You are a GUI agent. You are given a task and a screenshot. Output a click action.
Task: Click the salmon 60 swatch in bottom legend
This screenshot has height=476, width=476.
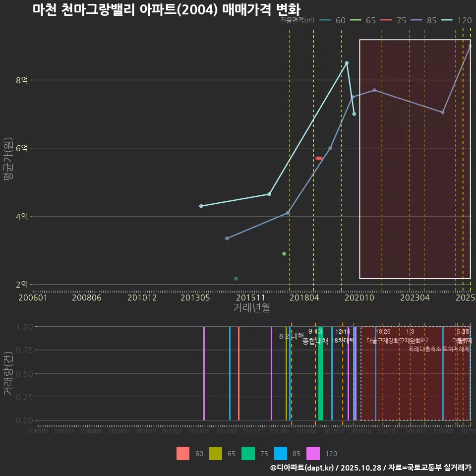click(x=183, y=454)
